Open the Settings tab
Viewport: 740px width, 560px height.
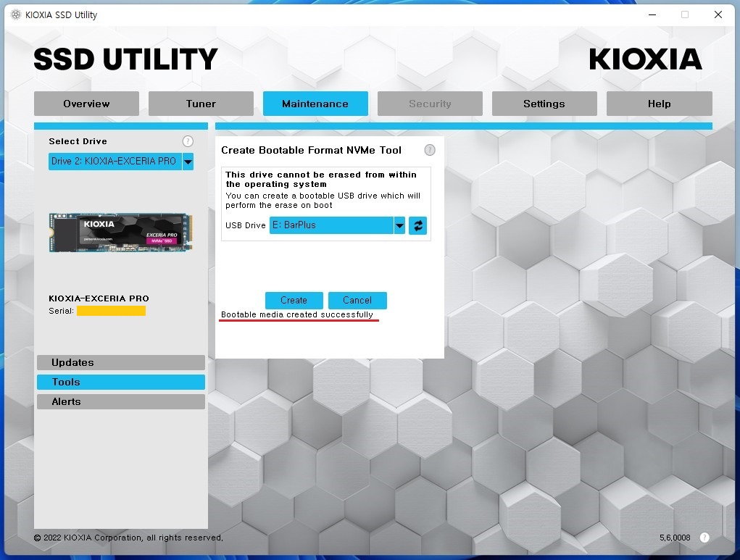pyautogui.click(x=544, y=104)
